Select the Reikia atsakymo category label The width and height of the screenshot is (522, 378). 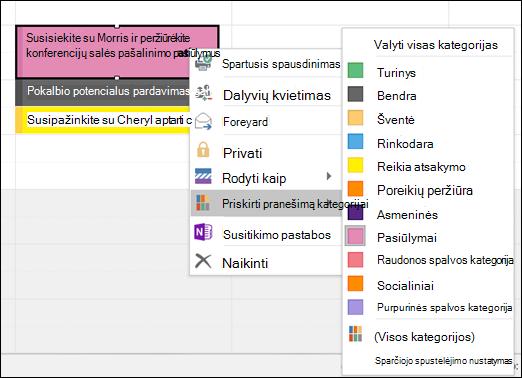click(x=421, y=167)
